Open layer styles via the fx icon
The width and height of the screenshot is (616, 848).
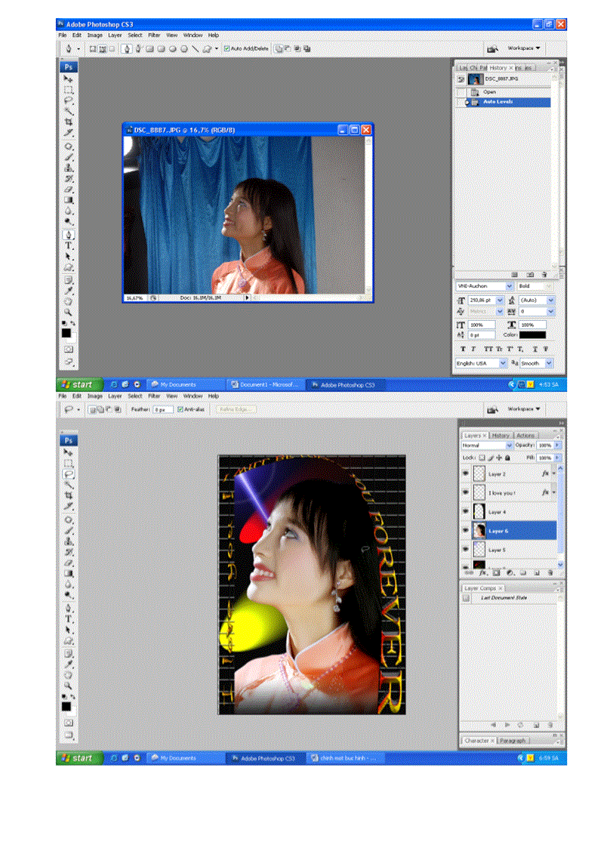[x=482, y=572]
